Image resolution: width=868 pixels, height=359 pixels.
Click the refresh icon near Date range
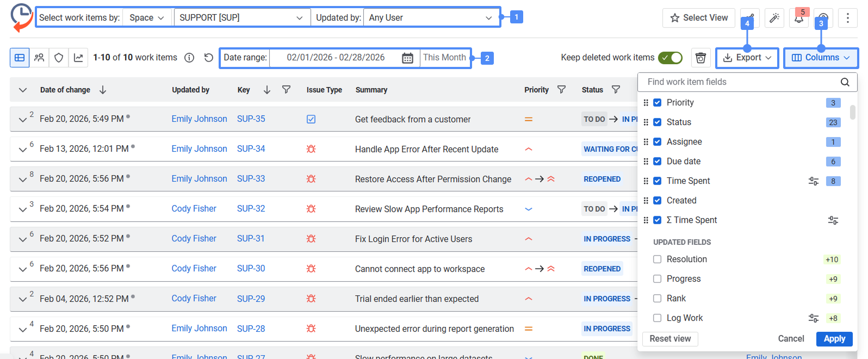click(208, 58)
